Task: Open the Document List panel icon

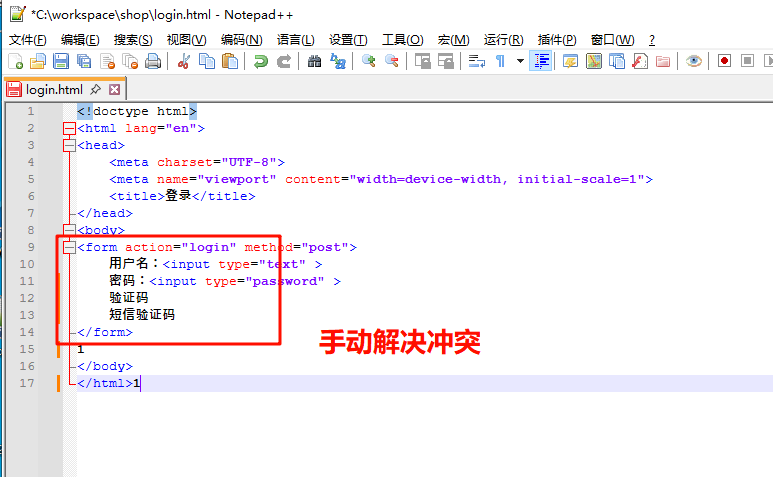Action: pos(617,62)
